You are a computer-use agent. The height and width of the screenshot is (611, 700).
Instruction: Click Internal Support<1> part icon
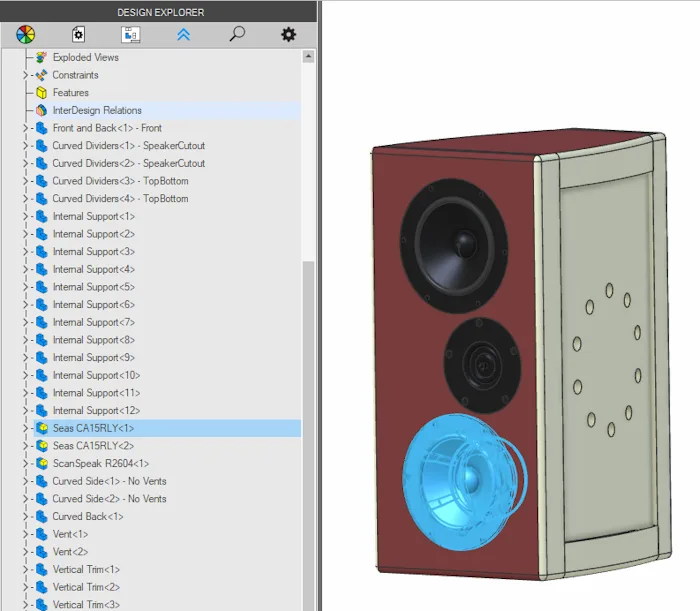click(x=42, y=216)
